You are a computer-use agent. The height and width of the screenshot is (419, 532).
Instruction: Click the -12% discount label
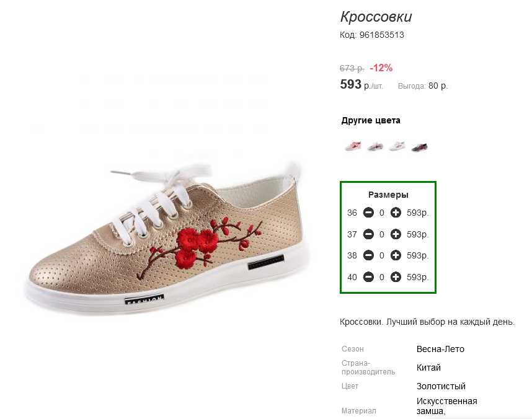(381, 68)
